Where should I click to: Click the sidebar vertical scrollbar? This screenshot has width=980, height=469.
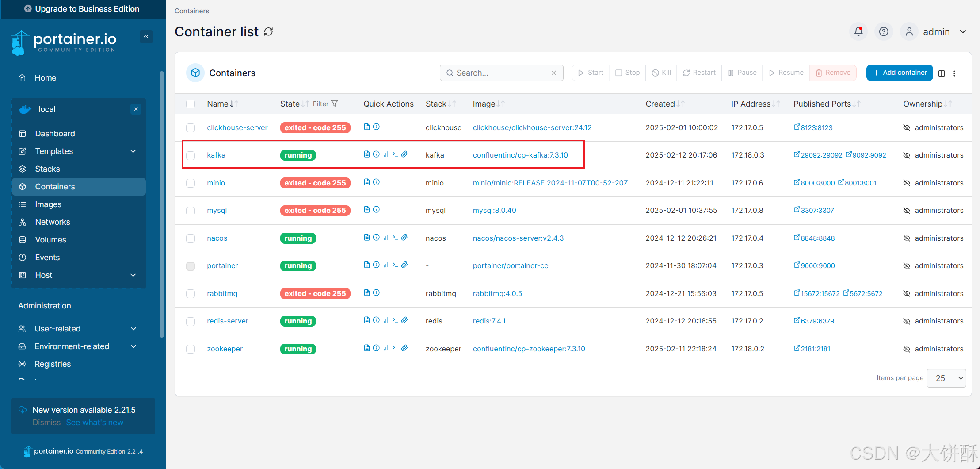coord(162,204)
